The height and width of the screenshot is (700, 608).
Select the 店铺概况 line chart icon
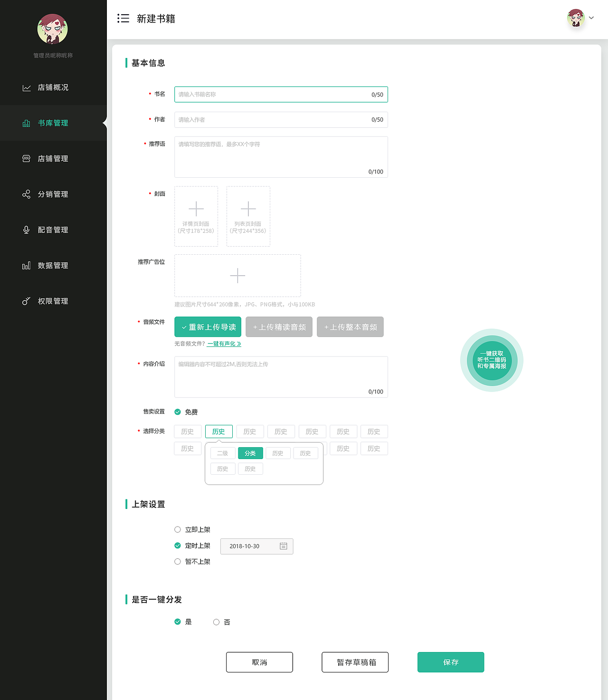coord(27,87)
